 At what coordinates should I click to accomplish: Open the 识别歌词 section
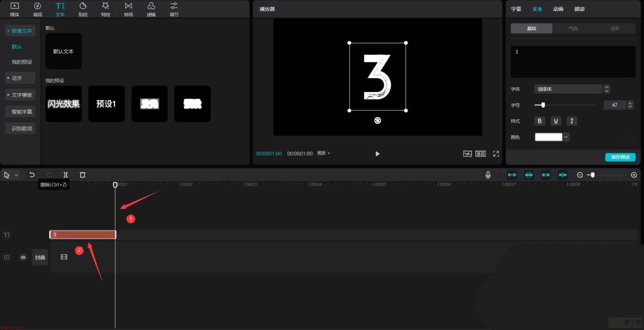[20, 128]
